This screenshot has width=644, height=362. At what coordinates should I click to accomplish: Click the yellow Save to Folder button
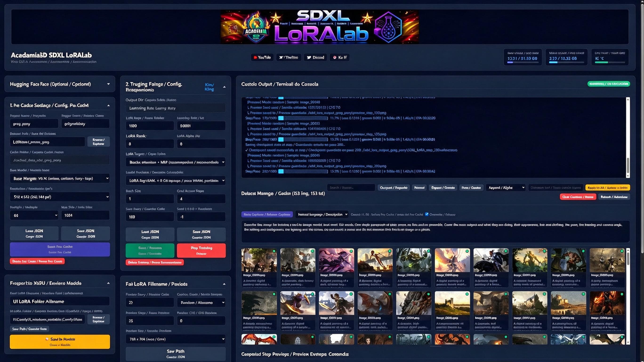[x=60, y=342]
